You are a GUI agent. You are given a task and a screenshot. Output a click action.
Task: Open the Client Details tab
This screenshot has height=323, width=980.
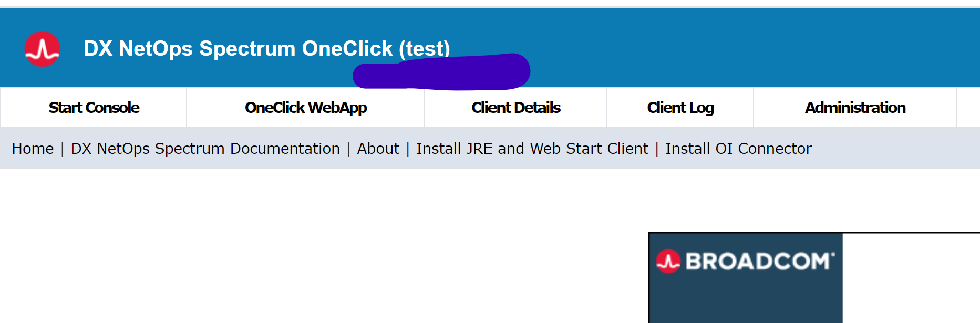point(515,107)
